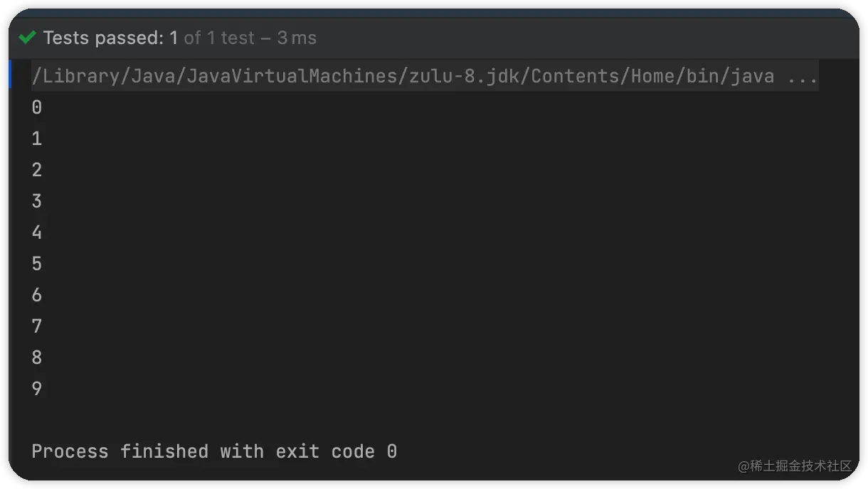The width and height of the screenshot is (868, 489).
Task: Select console output line 7
Action: [36, 326]
